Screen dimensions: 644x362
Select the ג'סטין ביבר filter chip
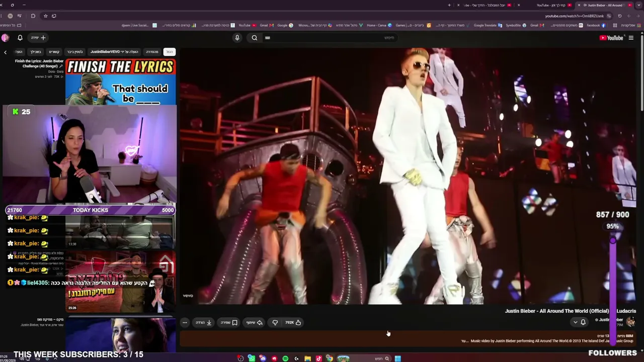[x=75, y=52]
